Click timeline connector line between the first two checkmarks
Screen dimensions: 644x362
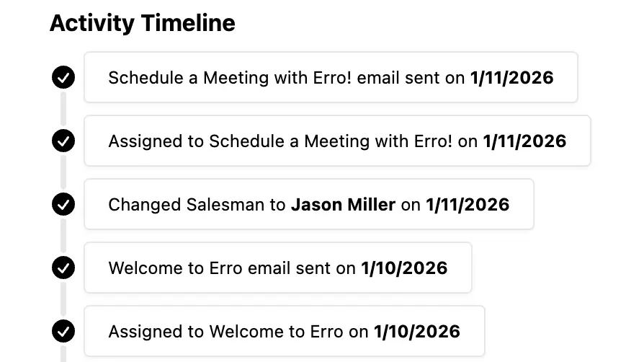pyautogui.click(x=63, y=109)
